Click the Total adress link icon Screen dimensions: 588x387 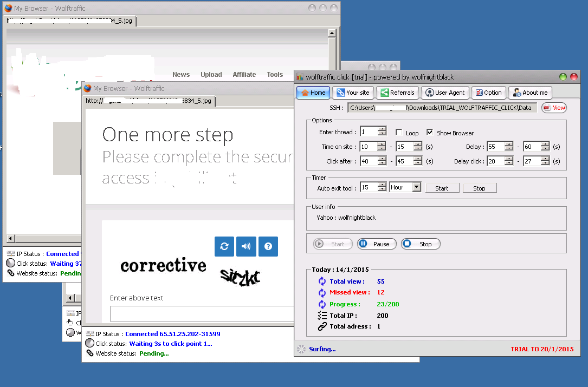pos(322,326)
